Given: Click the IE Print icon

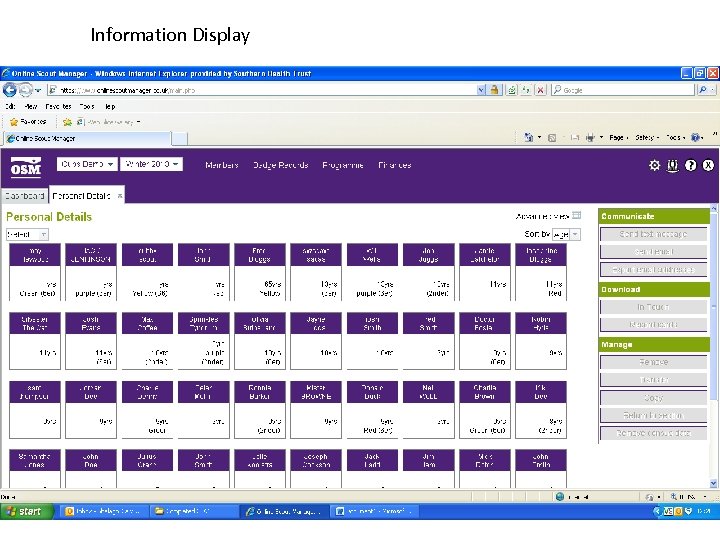Looking at the screenshot, I should pyautogui.click(x=591, y=137).
